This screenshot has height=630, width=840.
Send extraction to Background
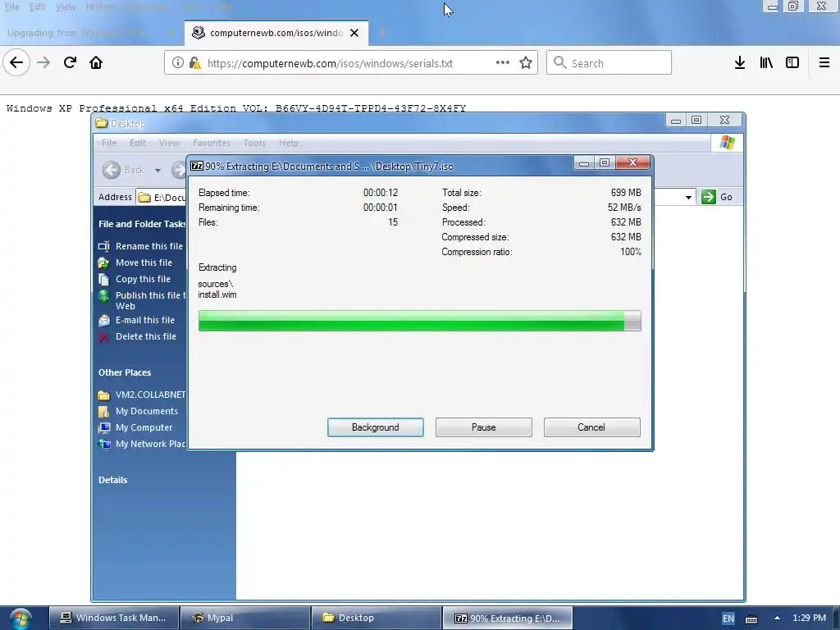pos(375,427)
